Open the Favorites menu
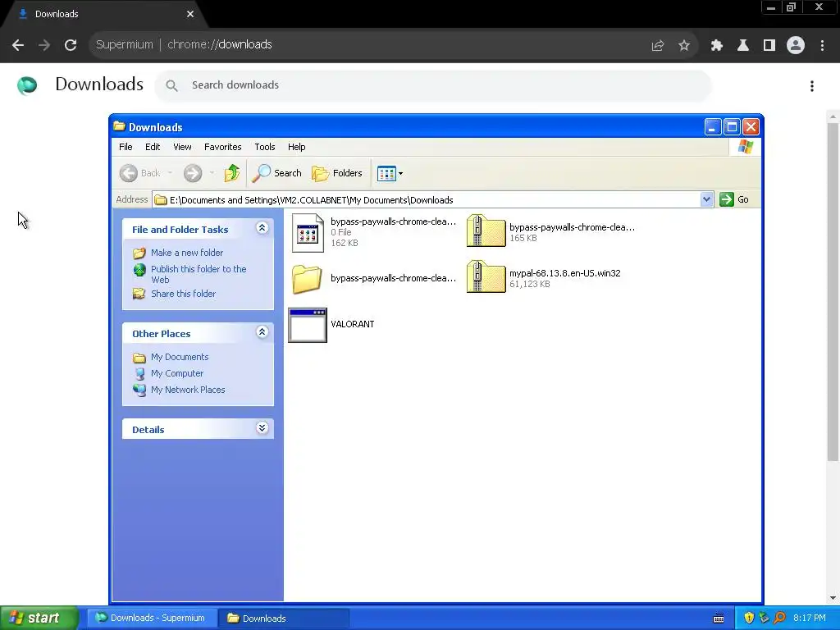Screen dimensions: 840x630 (x=223, y=147)
